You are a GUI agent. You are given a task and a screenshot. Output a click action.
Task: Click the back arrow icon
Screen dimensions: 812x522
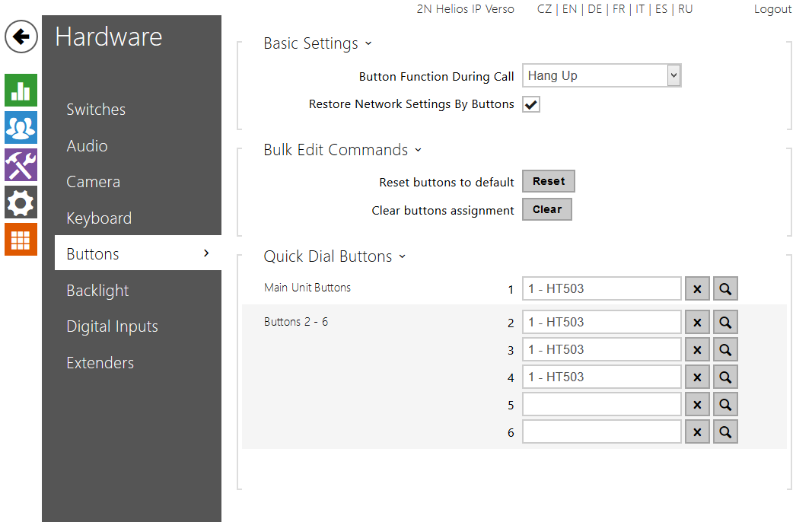21,37
